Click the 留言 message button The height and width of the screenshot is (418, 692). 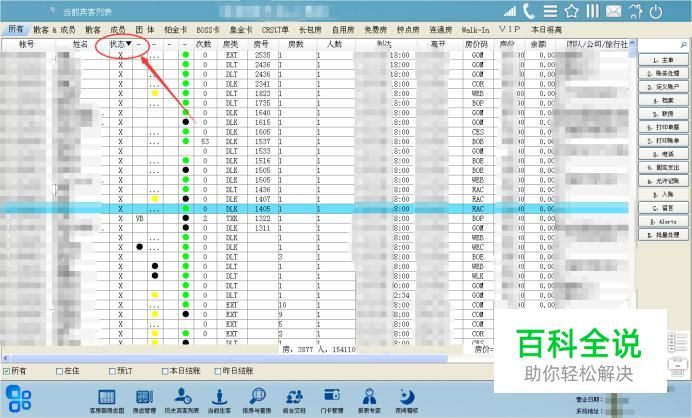[663, 208]
